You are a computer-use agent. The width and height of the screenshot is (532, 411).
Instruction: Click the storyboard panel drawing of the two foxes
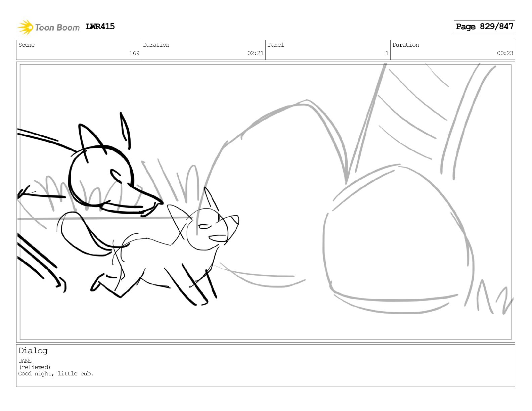265,202
